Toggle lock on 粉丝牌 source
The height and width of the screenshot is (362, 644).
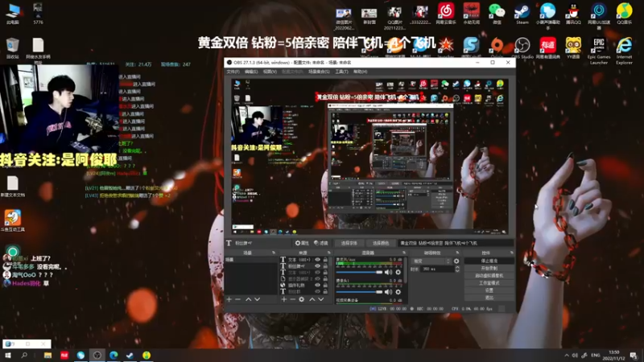point(325,266)
